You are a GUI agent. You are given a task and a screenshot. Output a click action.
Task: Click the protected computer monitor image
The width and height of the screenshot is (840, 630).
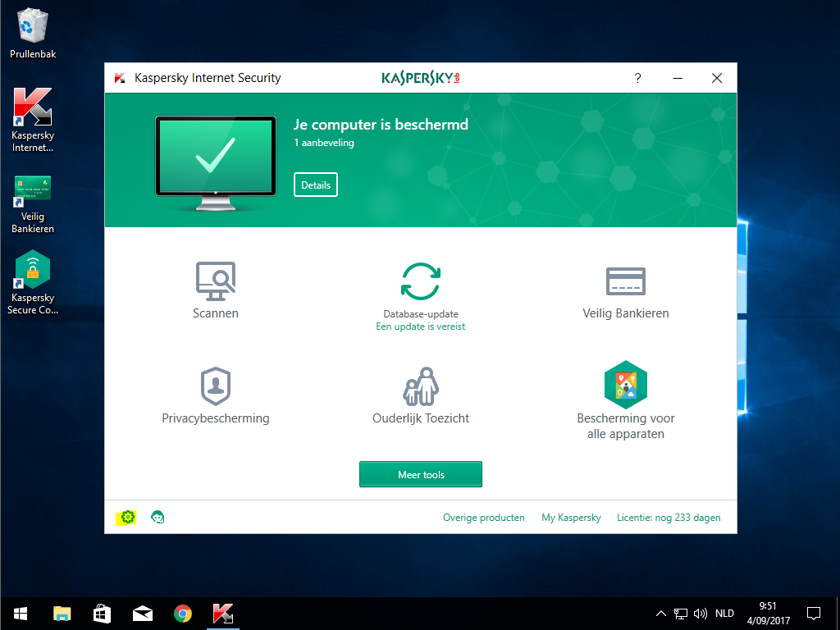point(216,163)
